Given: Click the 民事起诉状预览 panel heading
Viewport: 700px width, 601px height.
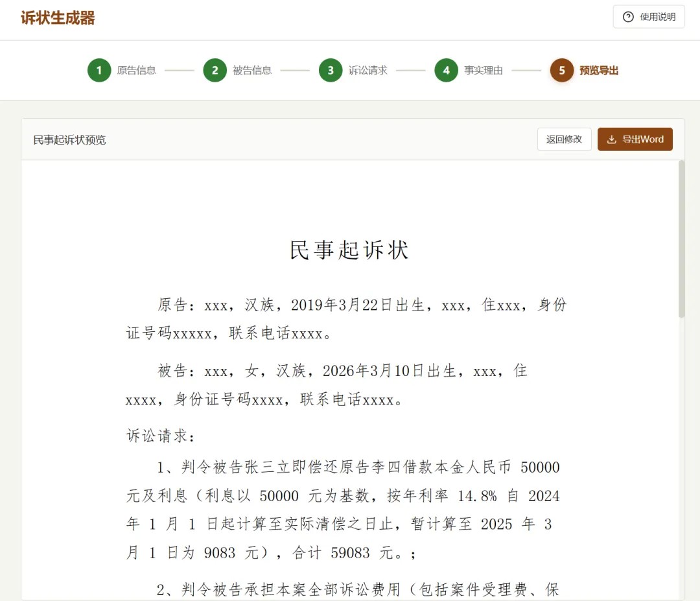Looking at the screenshot, I should pyautogui.click(x=69, y=140).
